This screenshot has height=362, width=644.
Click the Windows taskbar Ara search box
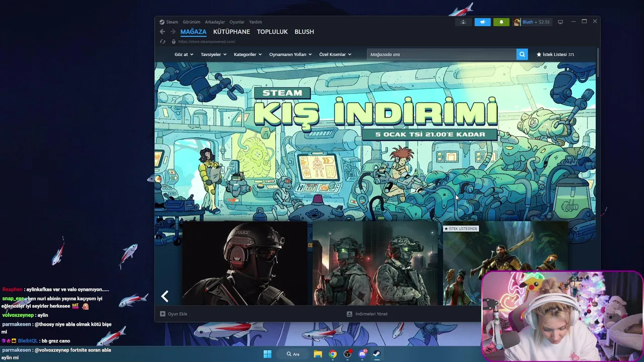pos(293,354)
